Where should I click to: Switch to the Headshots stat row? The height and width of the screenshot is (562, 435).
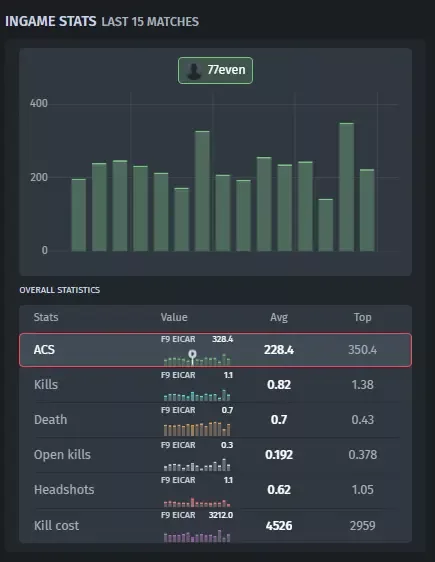215,490
